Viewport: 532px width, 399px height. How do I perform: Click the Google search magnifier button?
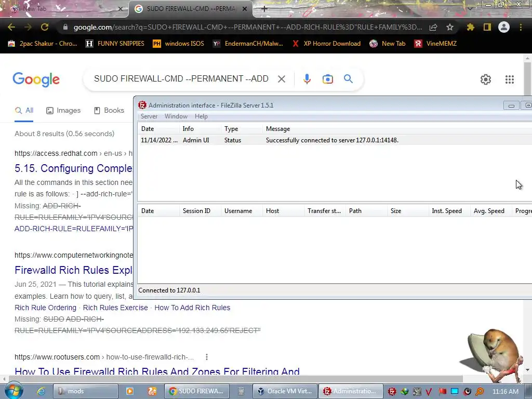(x=349, y=79)
